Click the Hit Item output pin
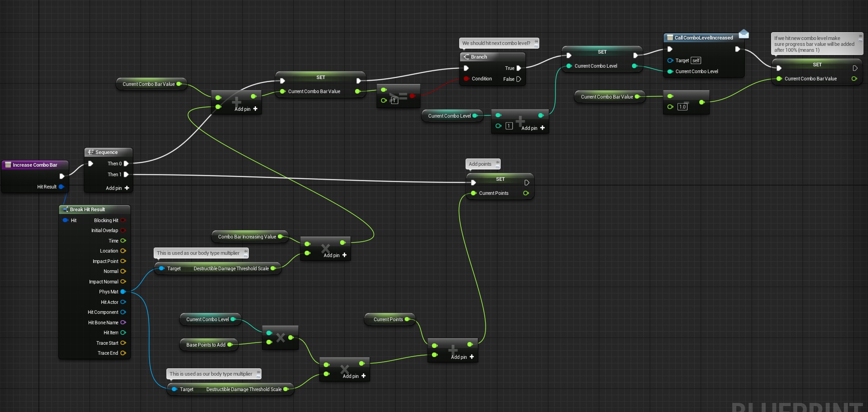Image resolution: width=868 pixels, height=412 pixels. pyautogui.click(x=123, y=333)
